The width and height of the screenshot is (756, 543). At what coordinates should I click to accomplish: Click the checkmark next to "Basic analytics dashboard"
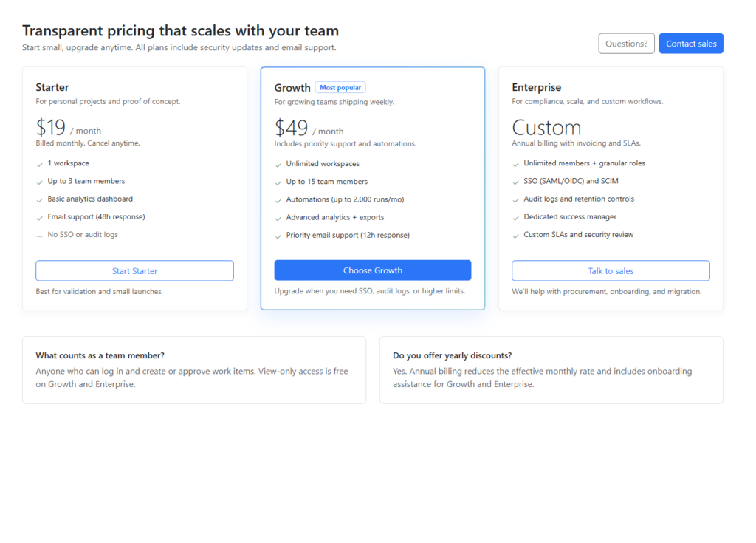40,199
